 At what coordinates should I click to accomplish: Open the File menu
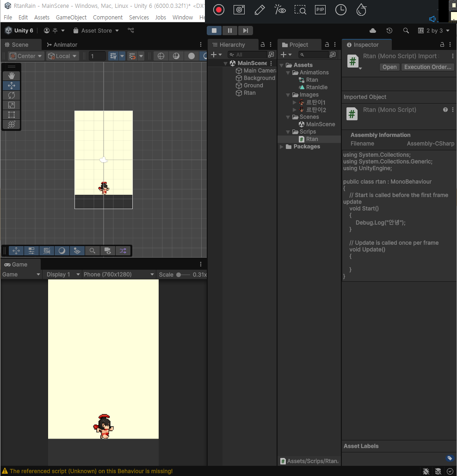point(8,17)
